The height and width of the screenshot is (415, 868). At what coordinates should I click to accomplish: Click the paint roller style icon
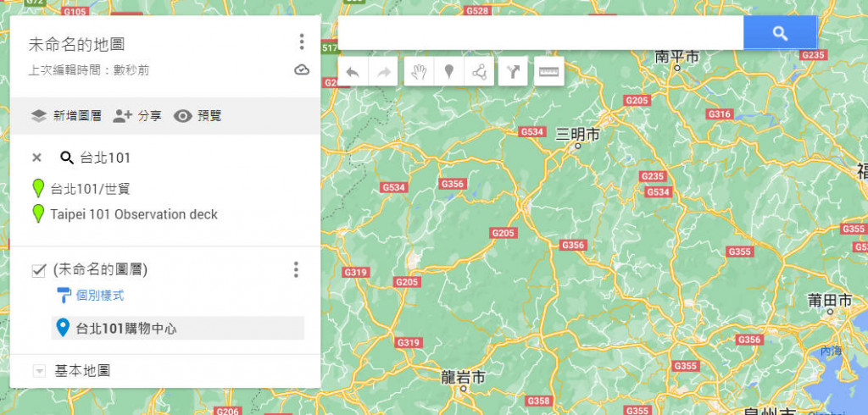(x=64, y=295)
